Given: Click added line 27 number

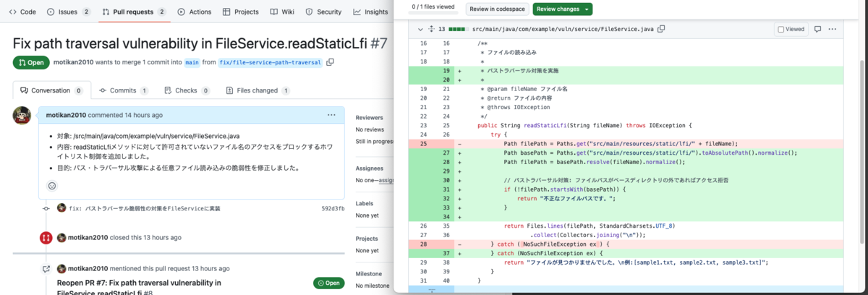Looking at the screenshot, I should pyautogui.click(x=446, y=153).
